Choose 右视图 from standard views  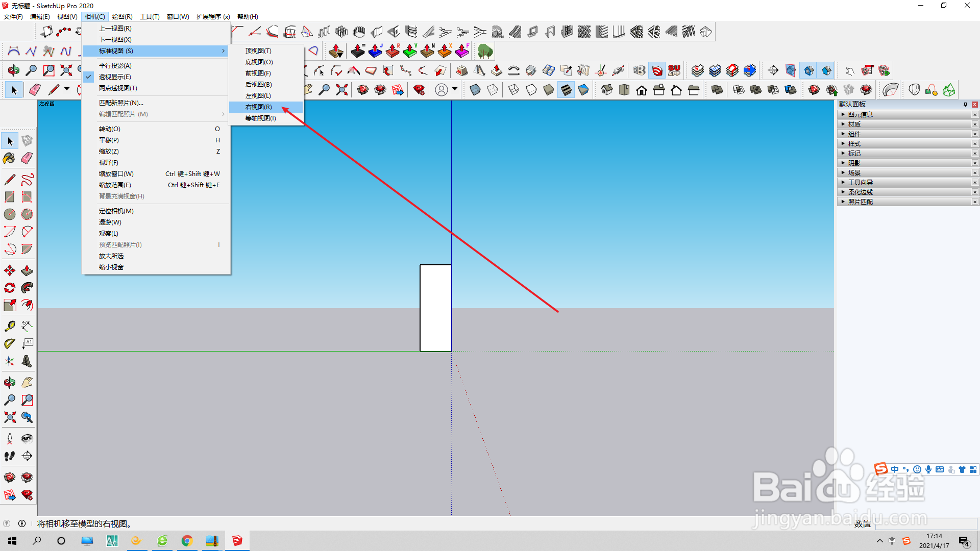tap(258, 107)
